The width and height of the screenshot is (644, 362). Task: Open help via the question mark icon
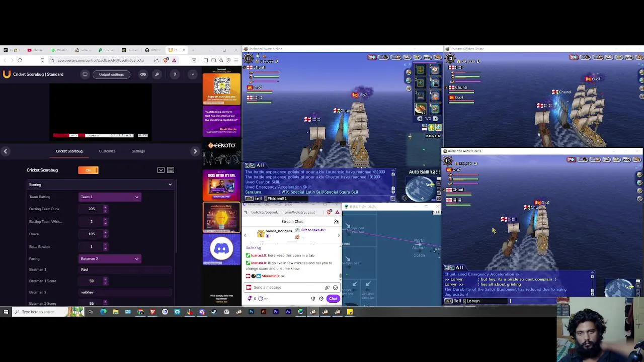point(175,74)
